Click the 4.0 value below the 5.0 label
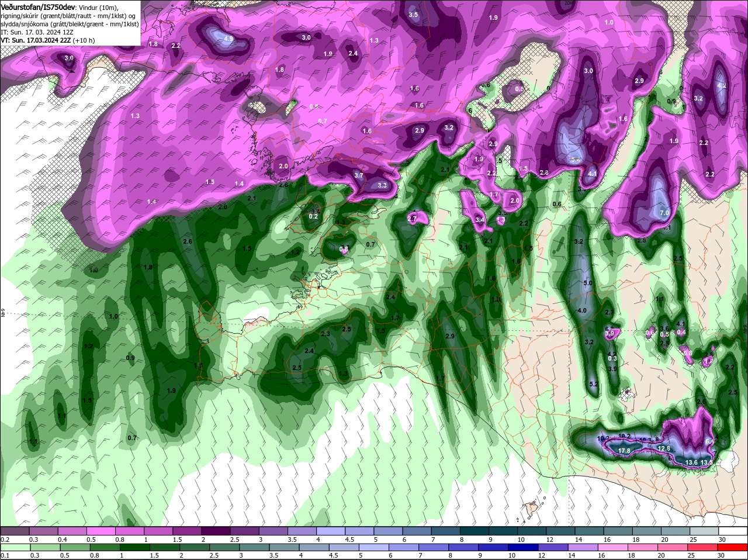 582,310
